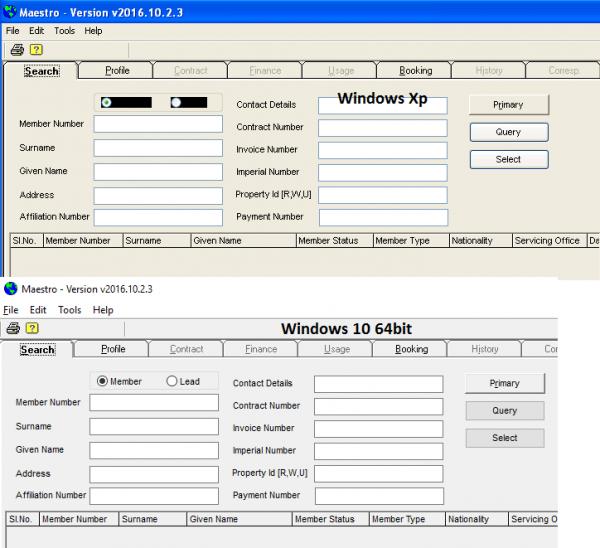Switch to Booking tab in Windows XP window
This screenshot has height=548, width=600.
point(416,70)
